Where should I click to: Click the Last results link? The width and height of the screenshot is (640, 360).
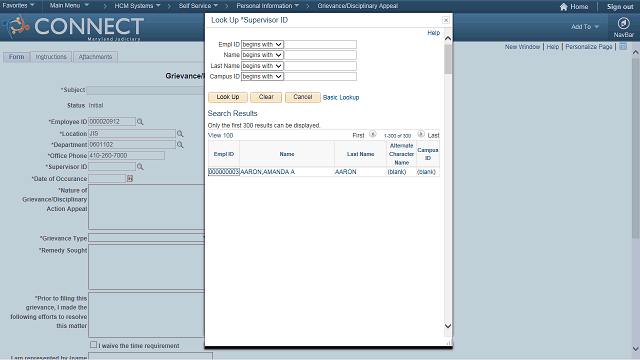[x=433, y=136]
